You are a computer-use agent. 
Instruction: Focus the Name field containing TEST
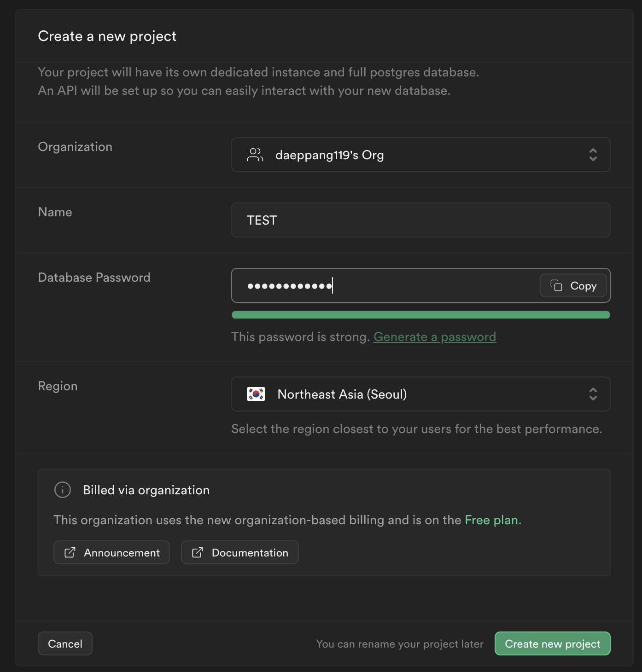420,220
